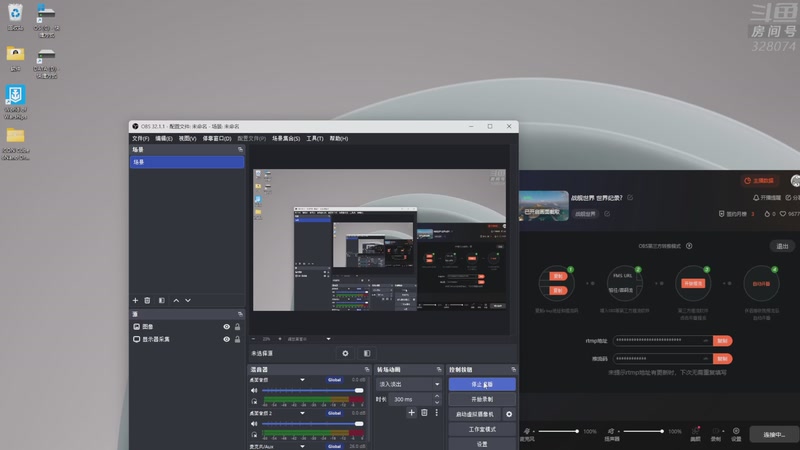The width and height of the screenshot is (800, 450).
Task: Move scene up with the up arrow
Action: tap(176, 301)
